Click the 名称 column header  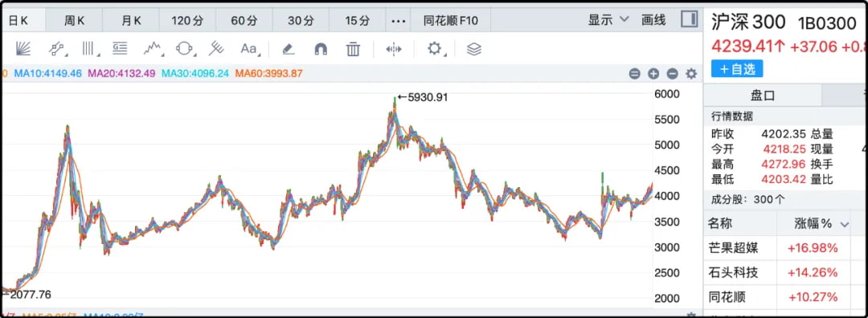point(720,224)
